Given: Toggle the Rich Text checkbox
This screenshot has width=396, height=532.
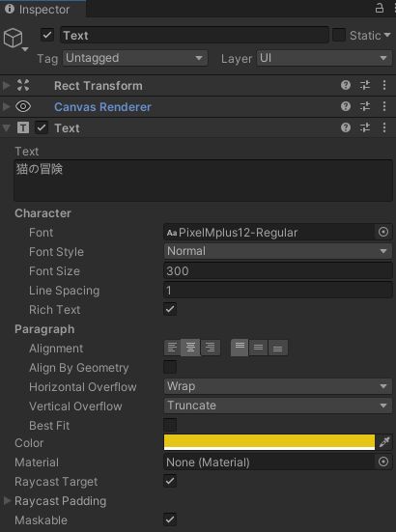Looking at the screenshot, I should click(170, 309).
